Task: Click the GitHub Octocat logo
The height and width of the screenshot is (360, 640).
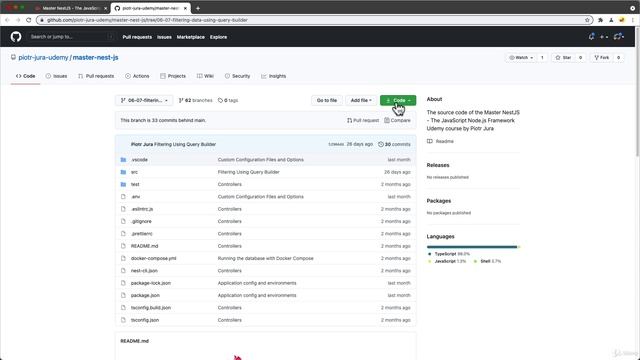Action: [x=16, y=37]
